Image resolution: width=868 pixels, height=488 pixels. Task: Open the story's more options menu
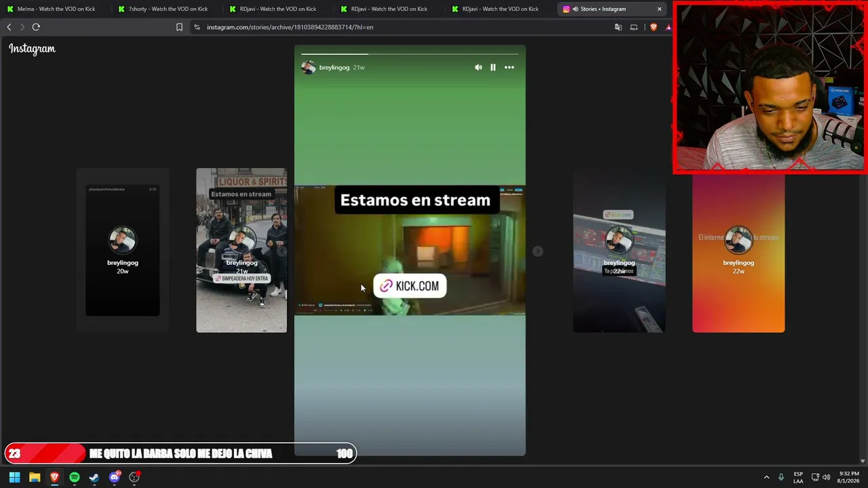(509, 67)
